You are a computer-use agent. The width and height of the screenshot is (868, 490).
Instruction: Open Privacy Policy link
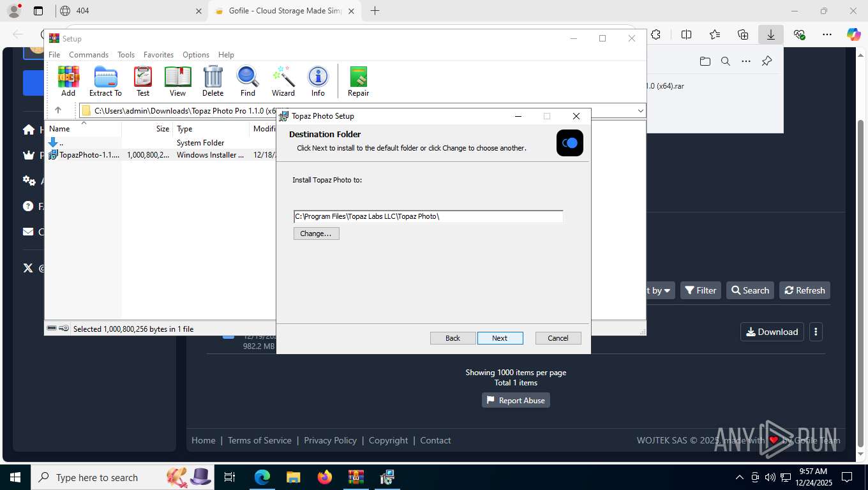coord(330,440)
